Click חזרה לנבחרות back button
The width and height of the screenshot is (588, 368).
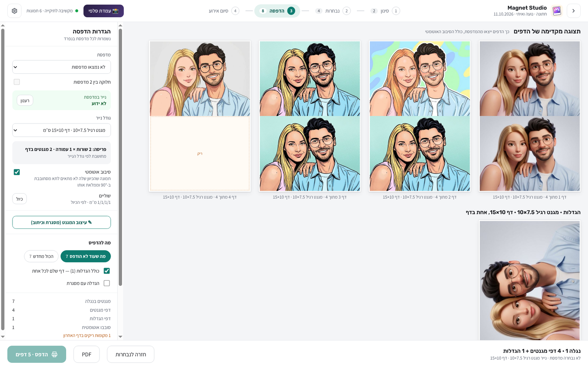pyautogui.click(x=130, y=354)
